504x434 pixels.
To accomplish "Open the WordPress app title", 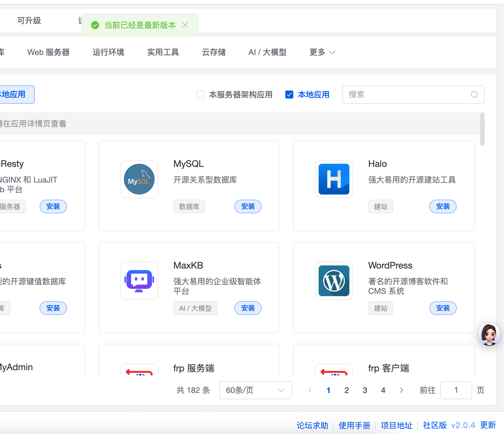I will [390, 265].
